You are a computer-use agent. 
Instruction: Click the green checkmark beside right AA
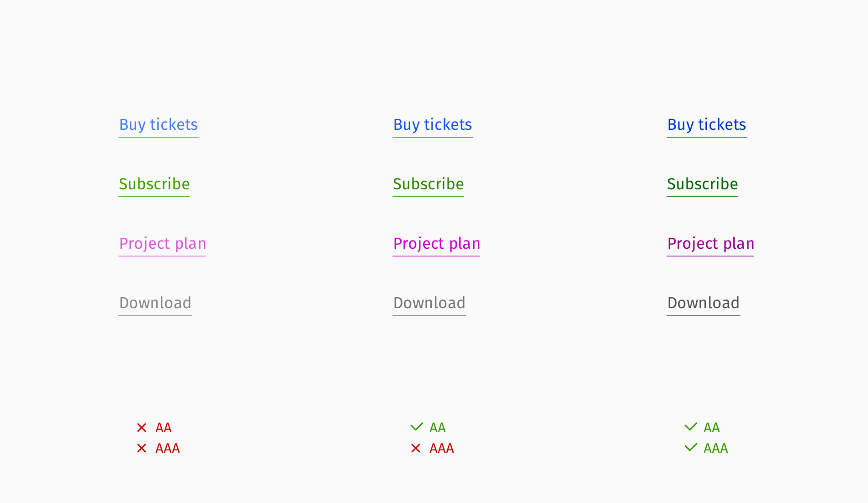click(x=691, y=427)
